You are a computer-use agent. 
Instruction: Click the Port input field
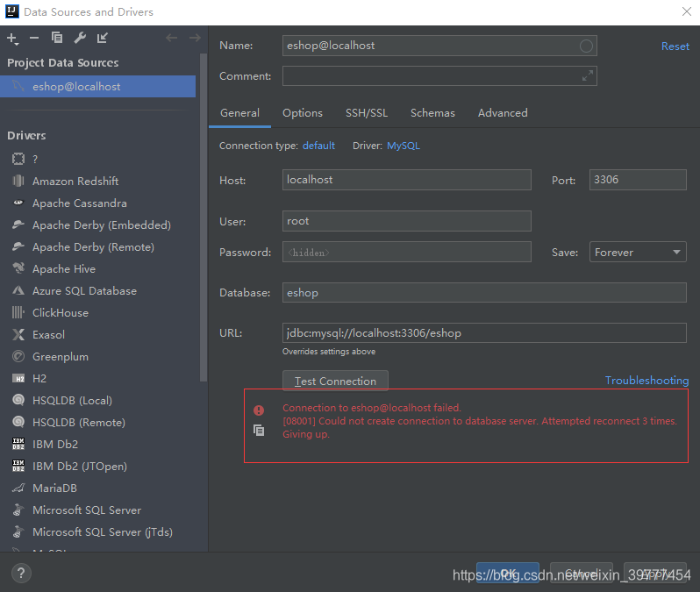coord(638,180)
